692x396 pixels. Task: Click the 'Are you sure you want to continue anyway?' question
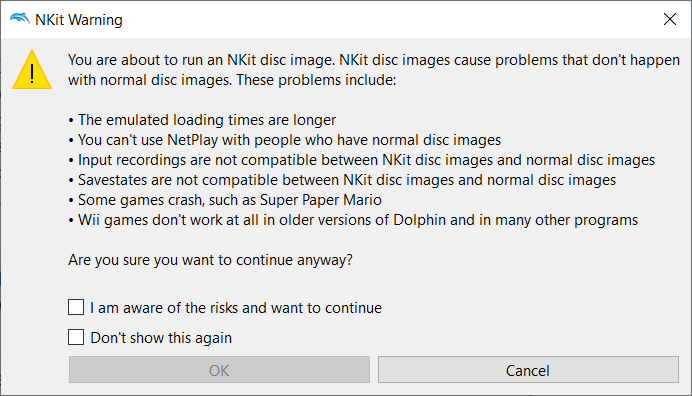click(211, 260)
